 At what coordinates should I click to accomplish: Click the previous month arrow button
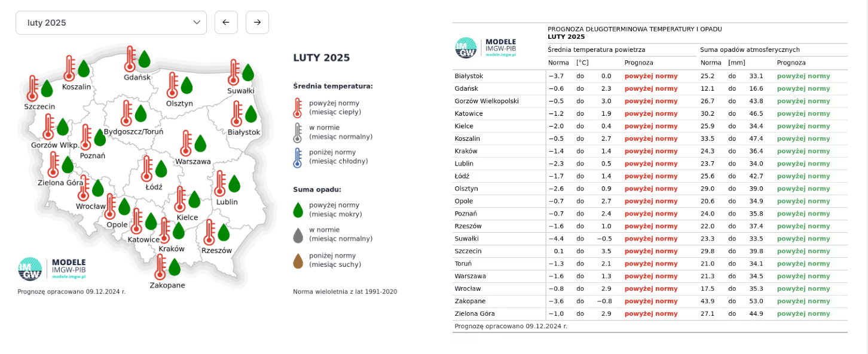[x=226, y=23]
